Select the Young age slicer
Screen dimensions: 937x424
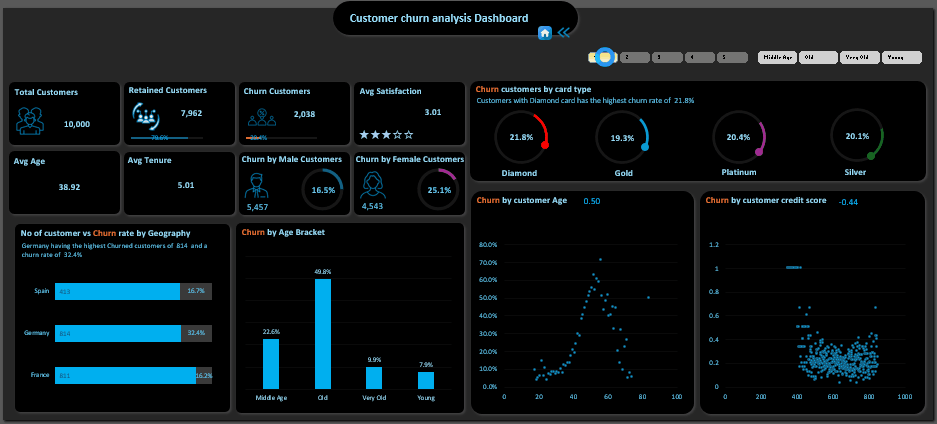pyautogui.click(x=900, y=58)
